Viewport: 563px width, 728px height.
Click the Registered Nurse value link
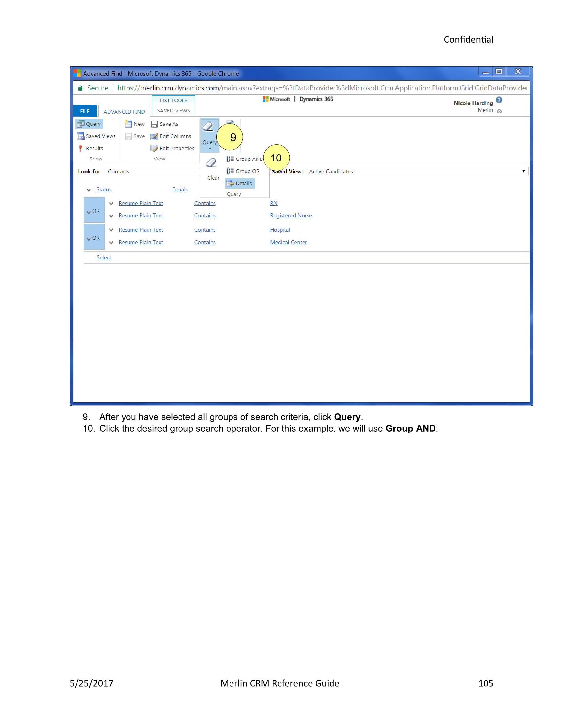[290, 216]
